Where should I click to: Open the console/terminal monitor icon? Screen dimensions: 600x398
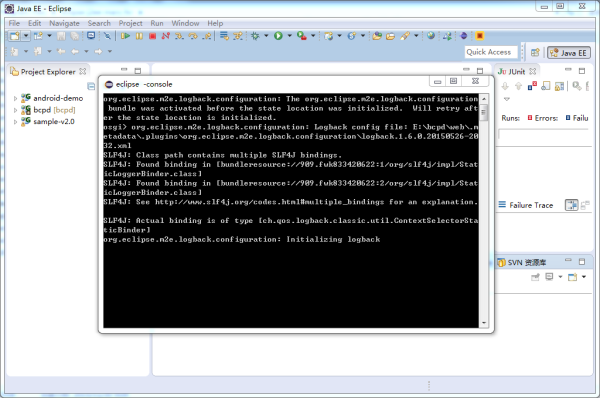(x=91, y=36)
